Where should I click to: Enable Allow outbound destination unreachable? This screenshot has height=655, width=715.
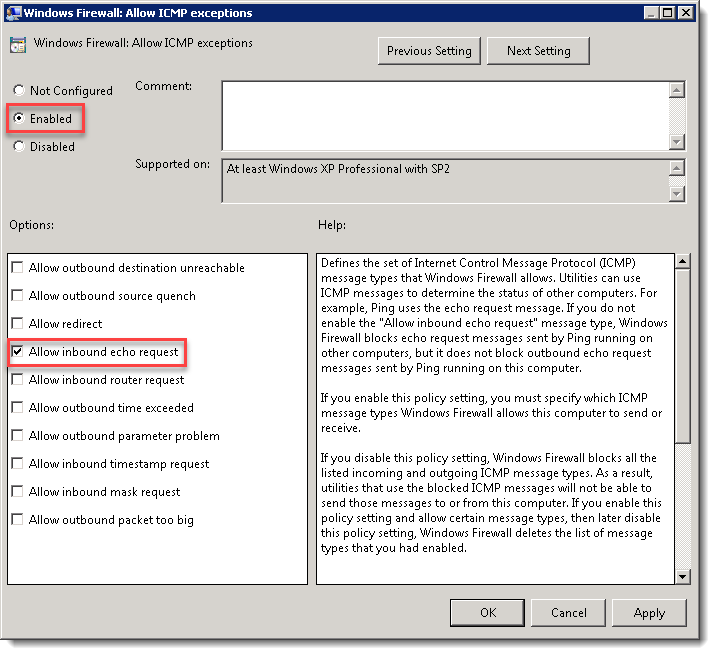17,268
